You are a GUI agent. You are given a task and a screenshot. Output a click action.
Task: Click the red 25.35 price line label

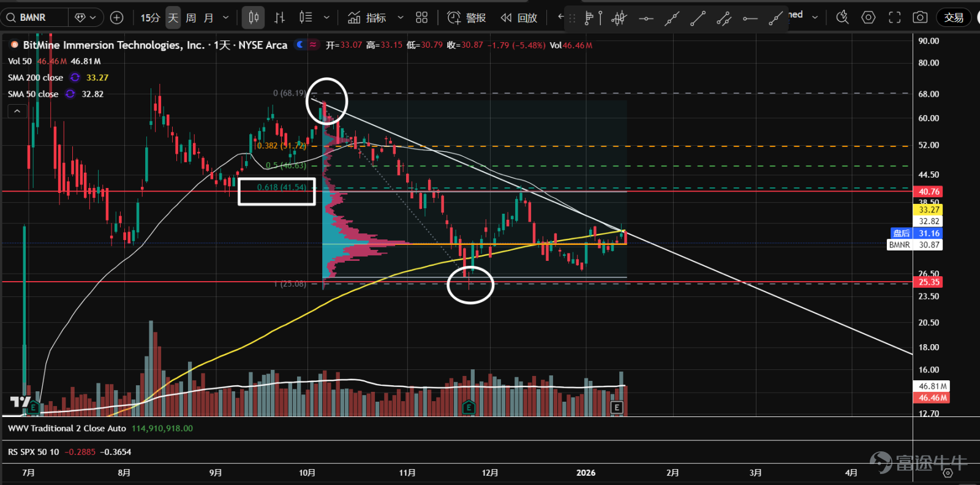[929, 282]
